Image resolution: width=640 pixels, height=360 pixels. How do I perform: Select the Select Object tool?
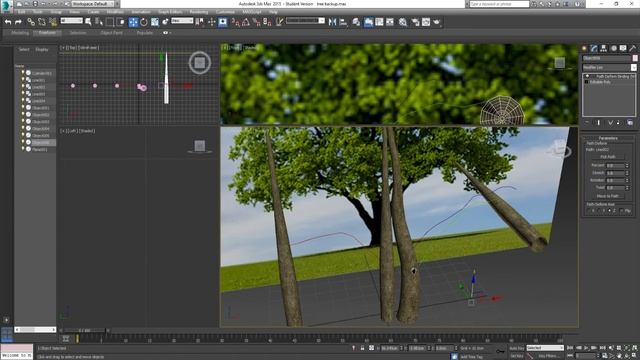point(88,22)
